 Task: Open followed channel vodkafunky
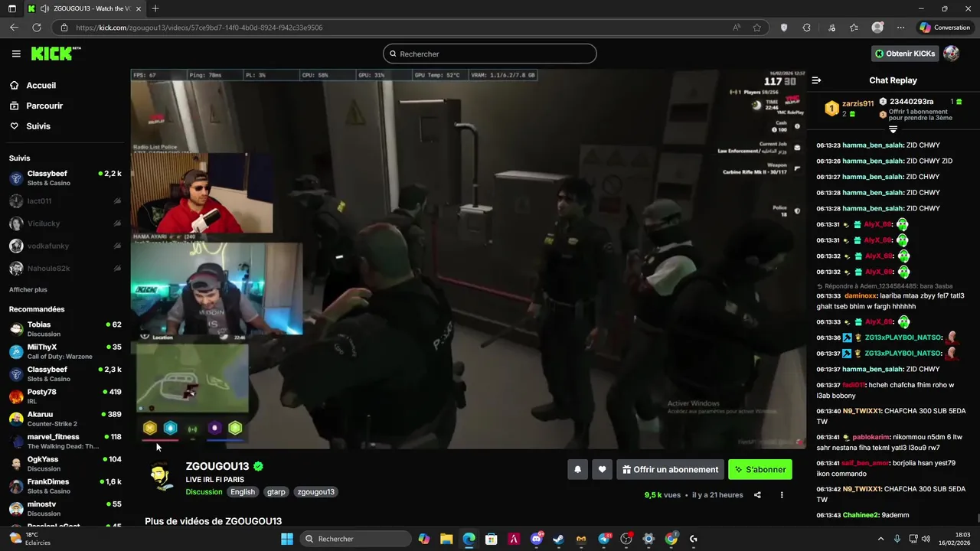pyautogui.click(x=65, y=246)
